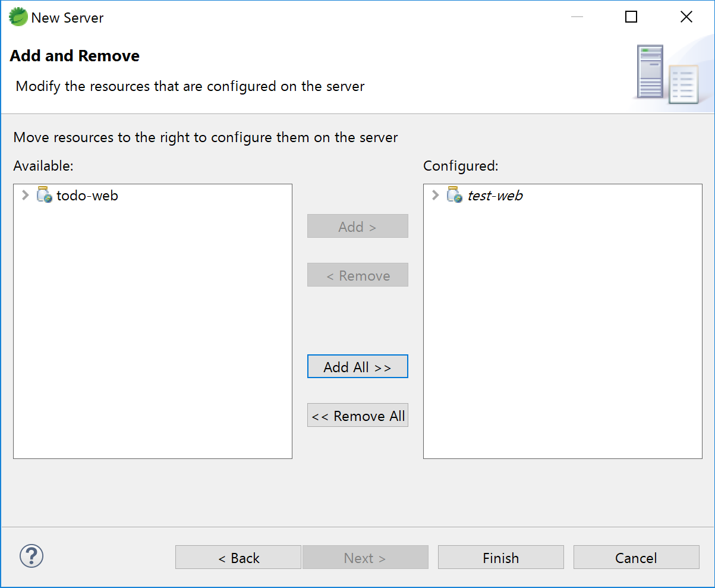The height and width of the screenshot is (588, 715).
Task: Click the Spring leaf icon in title bar
Action: pos(18,17)
